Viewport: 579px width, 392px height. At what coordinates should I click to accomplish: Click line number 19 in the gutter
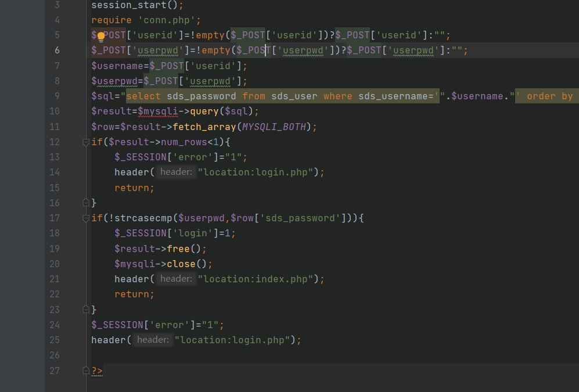[54, 249]
